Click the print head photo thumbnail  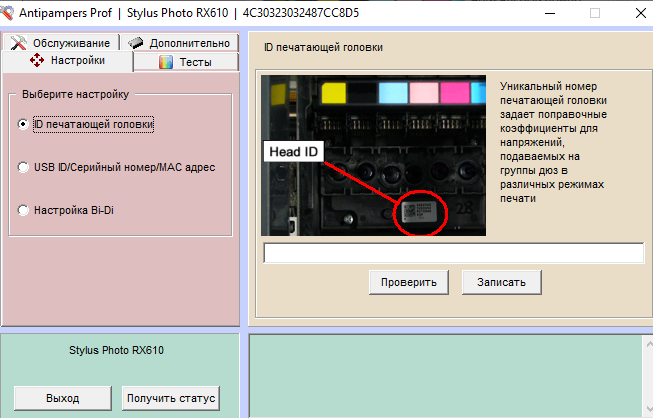pyautogui.click(x=374, y=155)
